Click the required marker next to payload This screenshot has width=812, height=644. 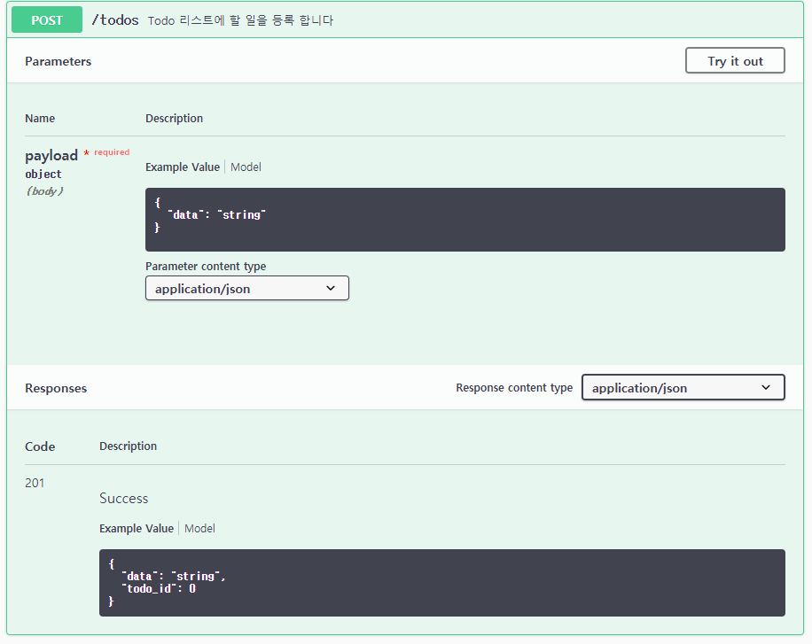(x=108, y=152)
